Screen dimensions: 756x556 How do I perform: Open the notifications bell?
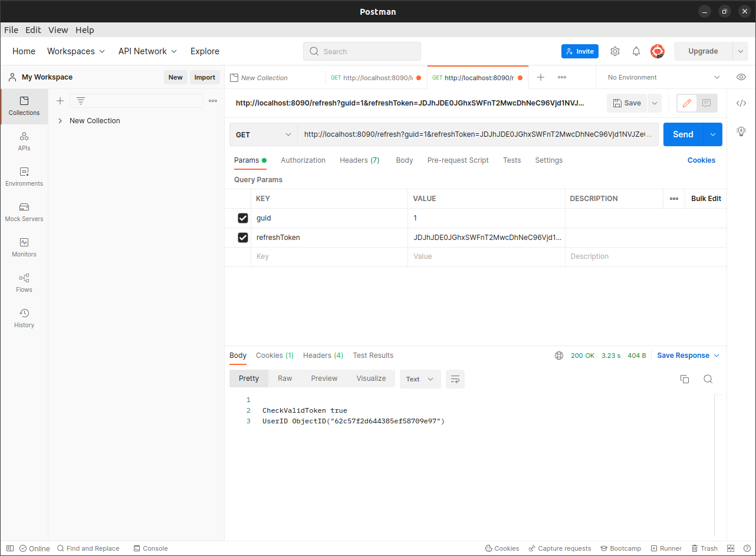tap(636, 51)
